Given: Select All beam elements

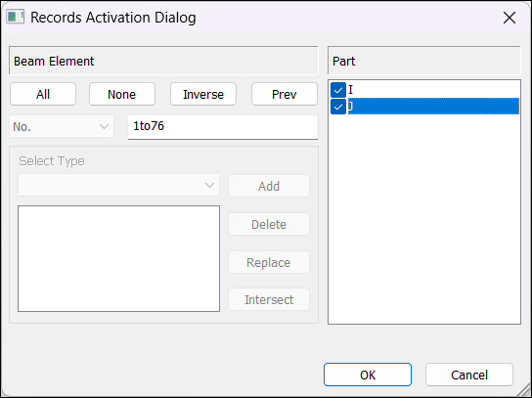Looking at the screenshot, I should 43,94.
